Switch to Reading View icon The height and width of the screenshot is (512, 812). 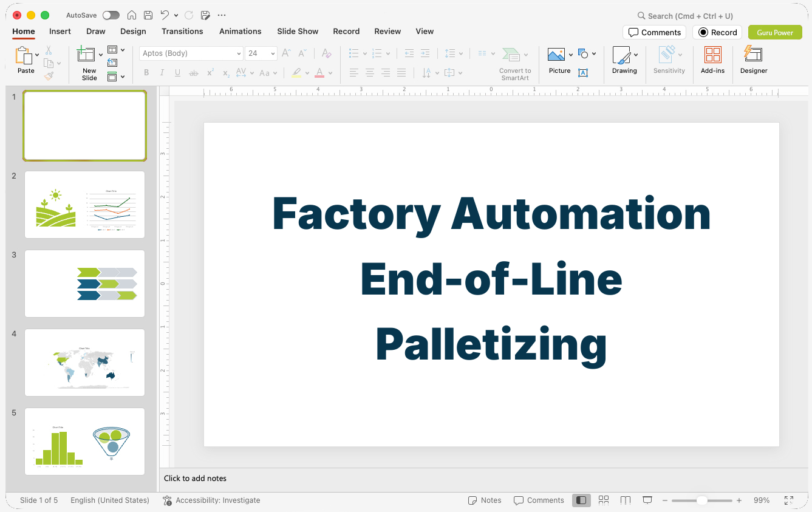pyautogui.click(x=626, y=500)
